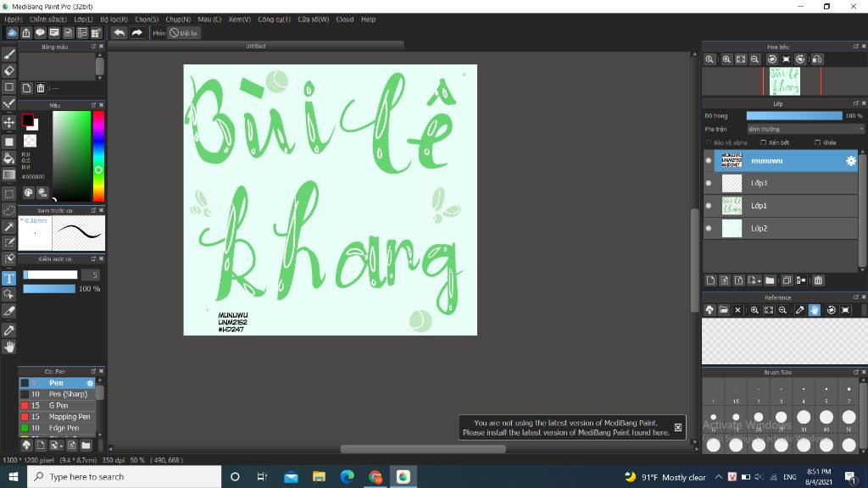Open the add-brush dropdown in the brush panel
The image size is (868, 488).
point(60,446)
